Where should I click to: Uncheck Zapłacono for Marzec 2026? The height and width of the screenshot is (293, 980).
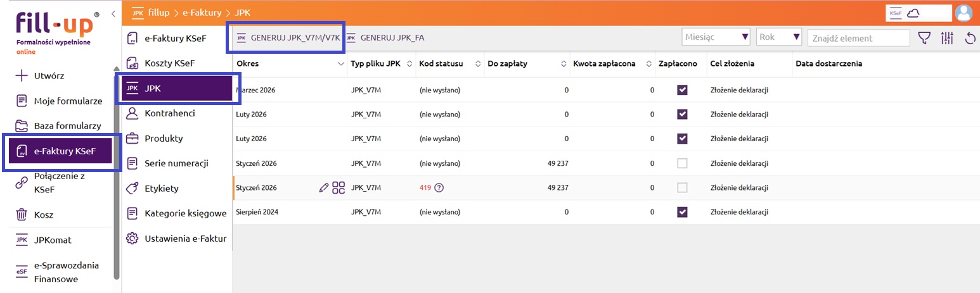point(682,90)
